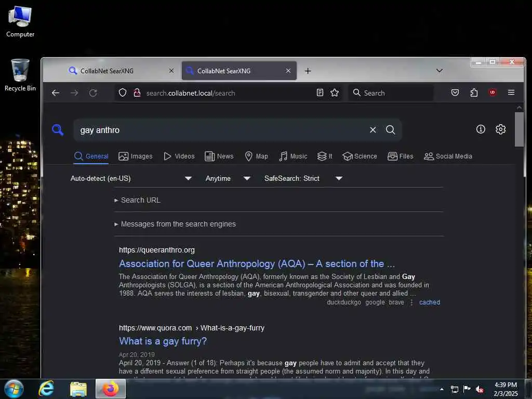The width and height of the screenshot is (532, 399).
Task: Open the Pocket save icon
Action: click(455, 92)
